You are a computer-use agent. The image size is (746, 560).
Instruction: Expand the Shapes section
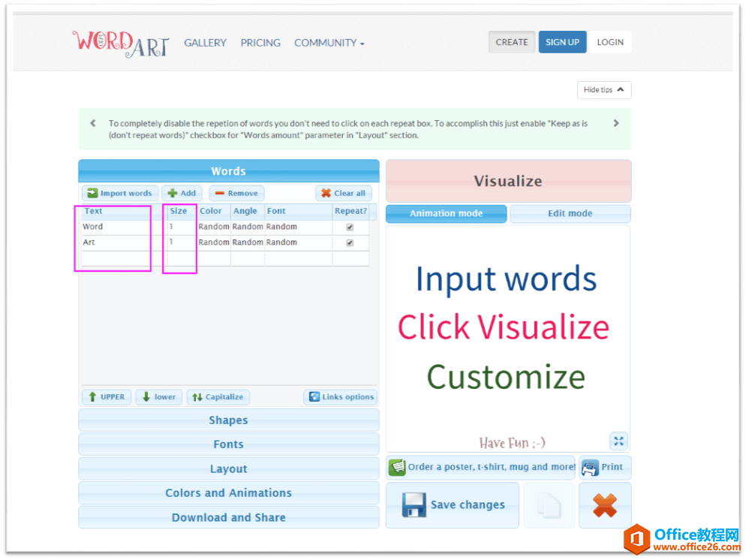(228, 420)
